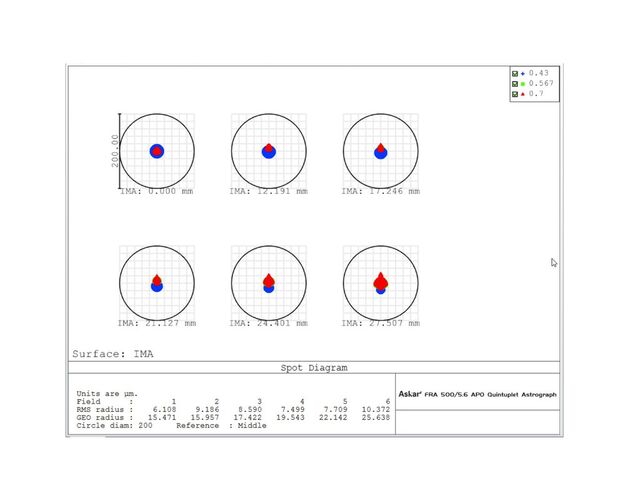Click GEO radius value 15.471

coord(162,418)
